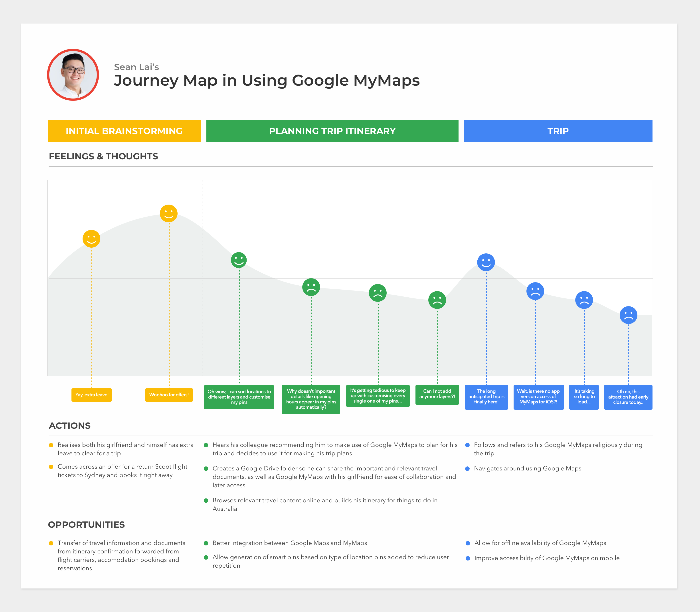The width and height of the screenshot is (700, 612).
Task: Click the green sad face above 'anymore layers' note
Action: (x=437, y=300)
